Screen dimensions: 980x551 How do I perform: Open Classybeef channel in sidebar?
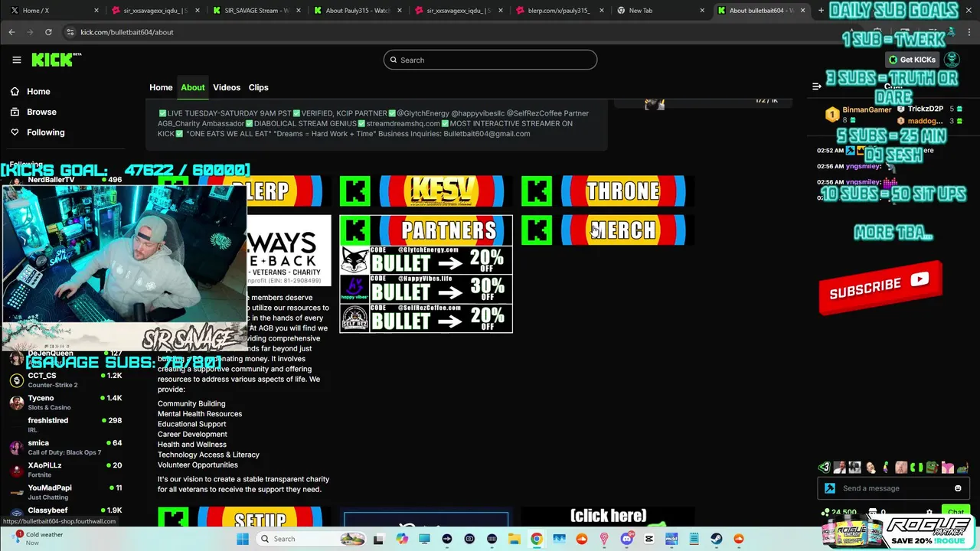click(66, 511)
